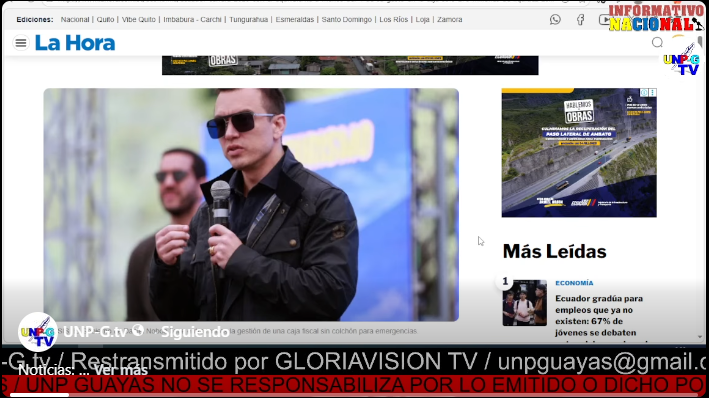The height and width of the screenshot is (398, 709).
Task: Click the main article photo of the speaker
Action: tap(251, 204)
